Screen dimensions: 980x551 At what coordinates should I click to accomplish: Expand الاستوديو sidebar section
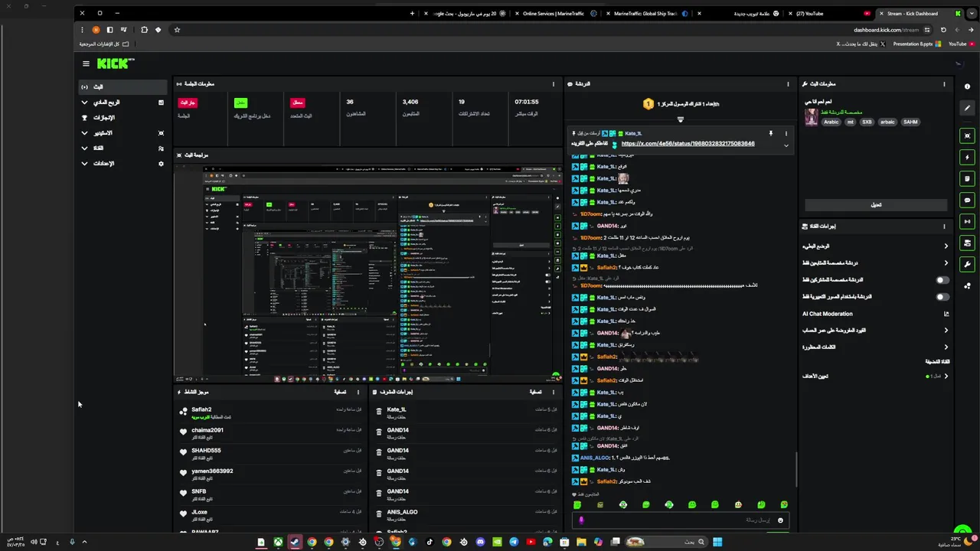click(122, 132)
